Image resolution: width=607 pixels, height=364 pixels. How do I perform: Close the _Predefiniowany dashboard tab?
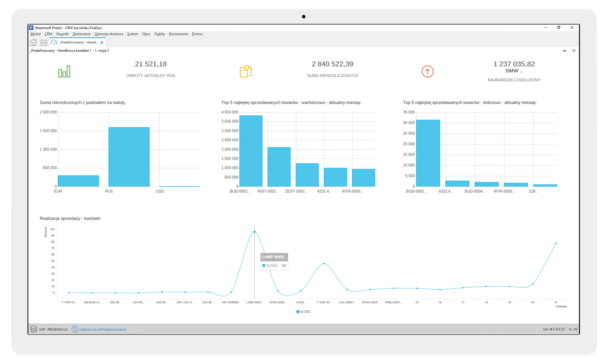pyautogui.click(x=102, y=42)
